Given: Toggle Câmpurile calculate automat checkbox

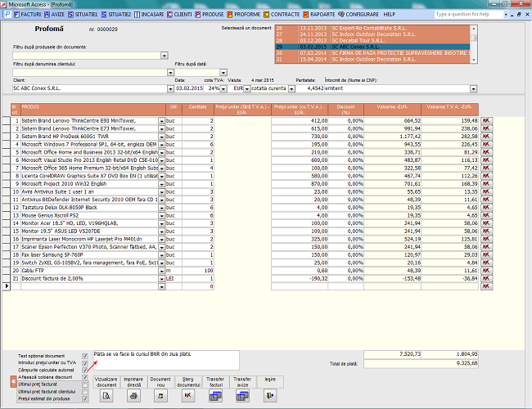Looking at the screenshot, I should (85, 371).
